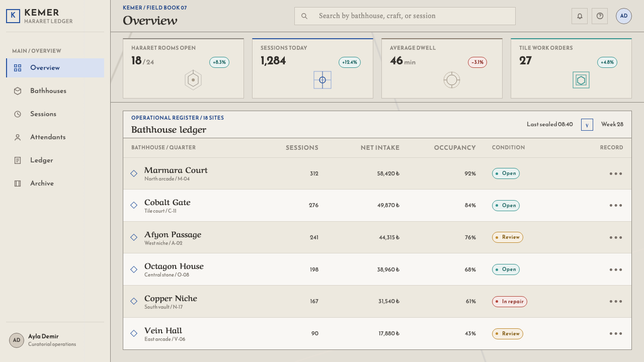
Task: Click the Review badge for Vein Hall
Action: coord(508,334)
